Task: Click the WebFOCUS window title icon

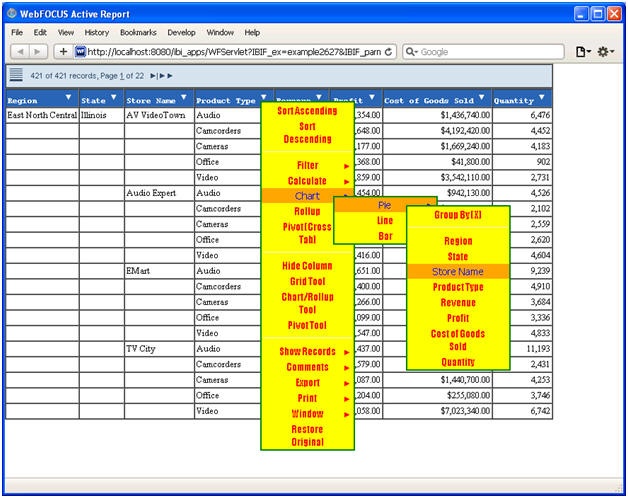Action: click(12, 13)
